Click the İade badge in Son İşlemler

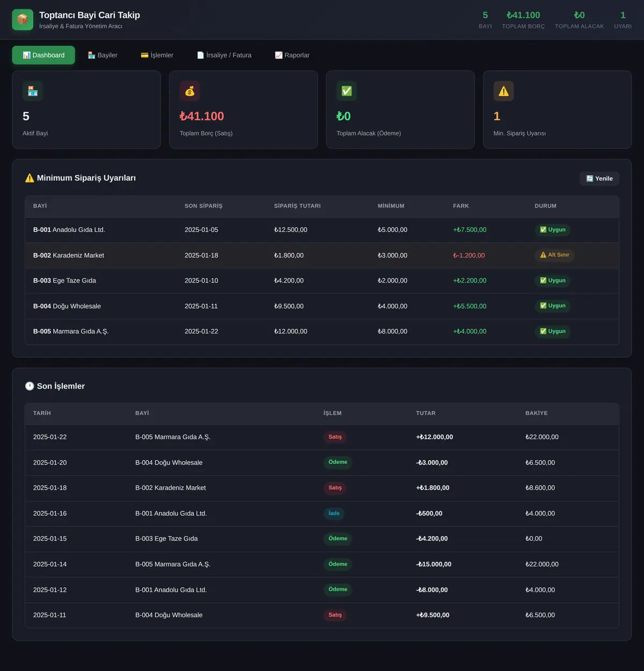point(334,513)
